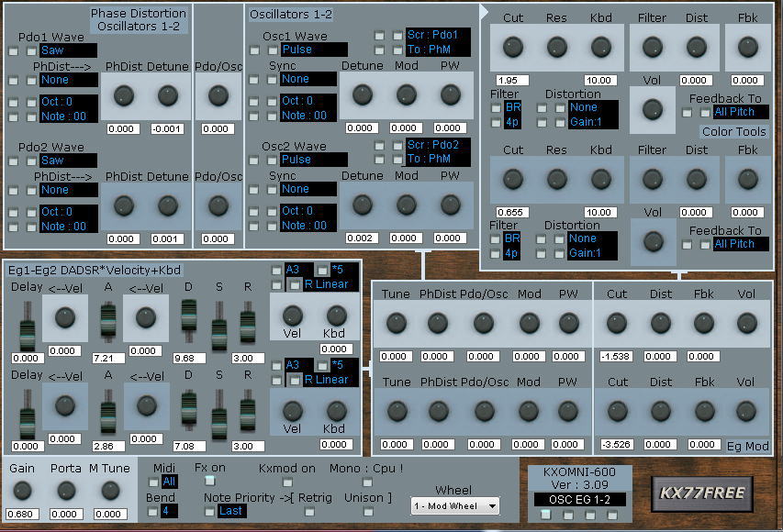Image resolution: width=783 pixels, height=532 pixels.
Task: Click the 'Ver : 3.09' version text
Action: tap(579, 484)
